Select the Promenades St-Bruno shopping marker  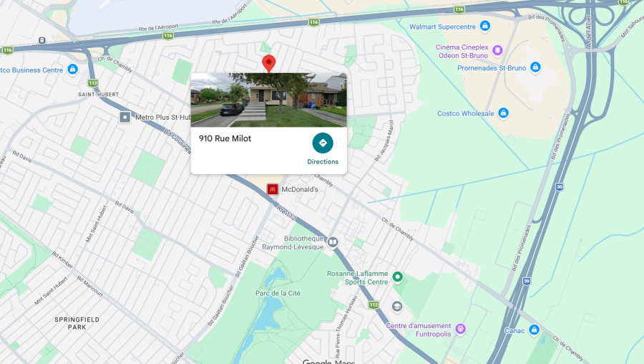pyautogui.click(x=535, y=67)
